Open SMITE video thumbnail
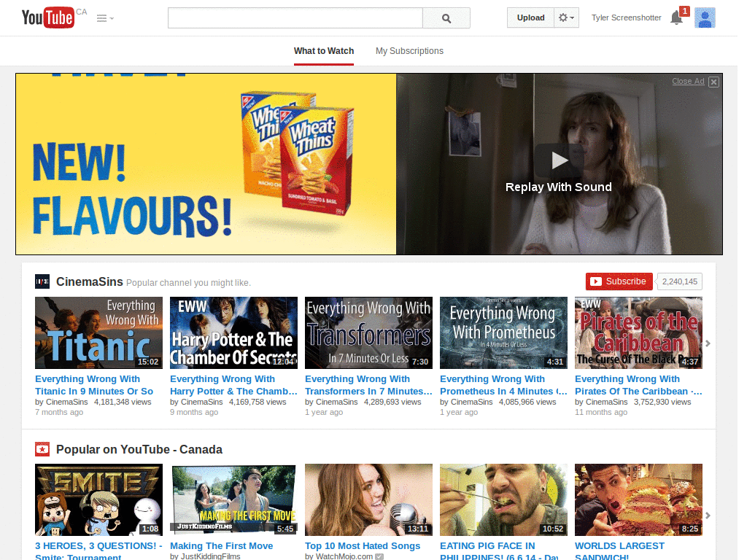This screenshot has width=747, height=560. (98, 500)
